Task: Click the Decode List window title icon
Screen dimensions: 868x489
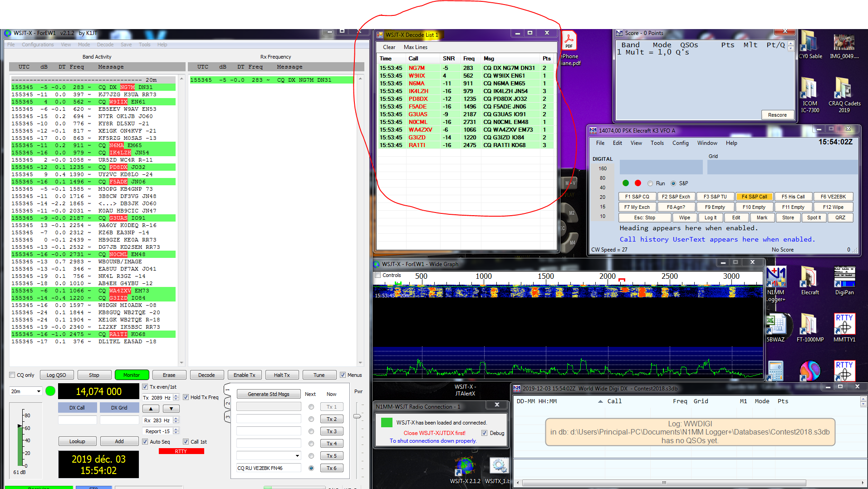Action: point(380,35)
